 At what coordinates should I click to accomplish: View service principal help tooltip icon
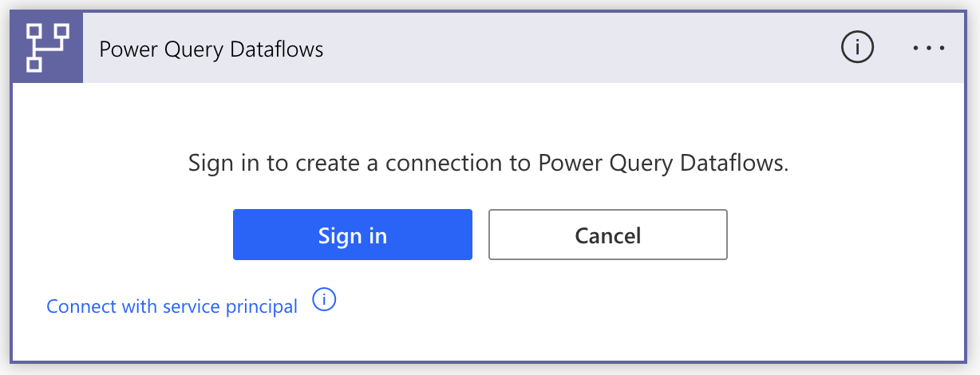(x=324, y=301)
